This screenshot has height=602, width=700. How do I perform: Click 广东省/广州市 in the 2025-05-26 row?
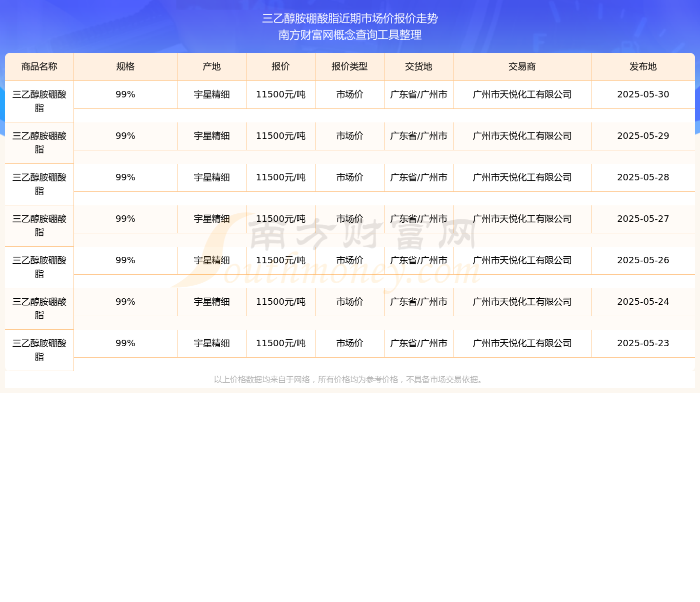pos(419,260)
